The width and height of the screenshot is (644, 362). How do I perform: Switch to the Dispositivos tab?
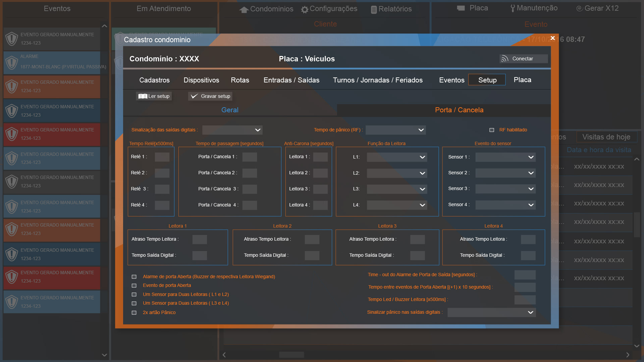tap(201, 80)
